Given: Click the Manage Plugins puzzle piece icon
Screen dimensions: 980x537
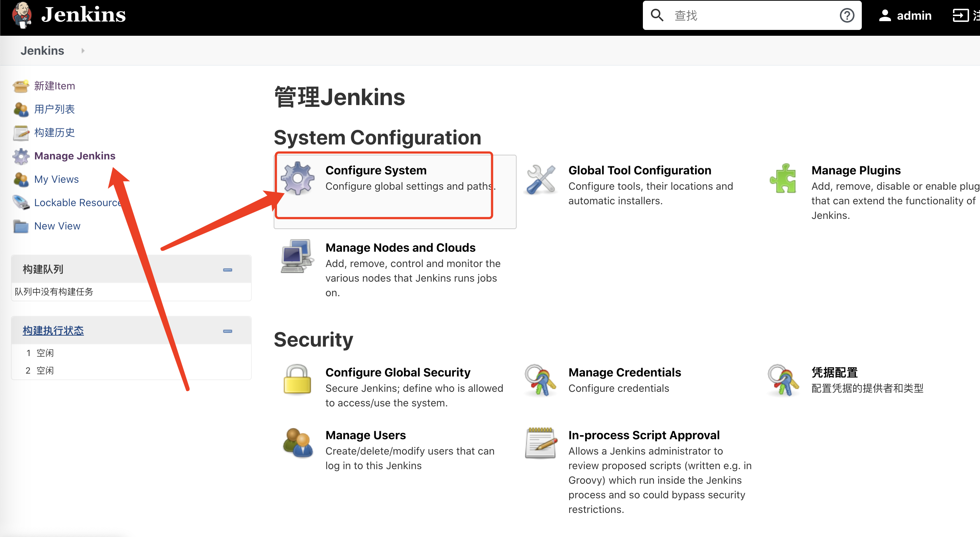Looking at the screenshot, I should 783,178.
